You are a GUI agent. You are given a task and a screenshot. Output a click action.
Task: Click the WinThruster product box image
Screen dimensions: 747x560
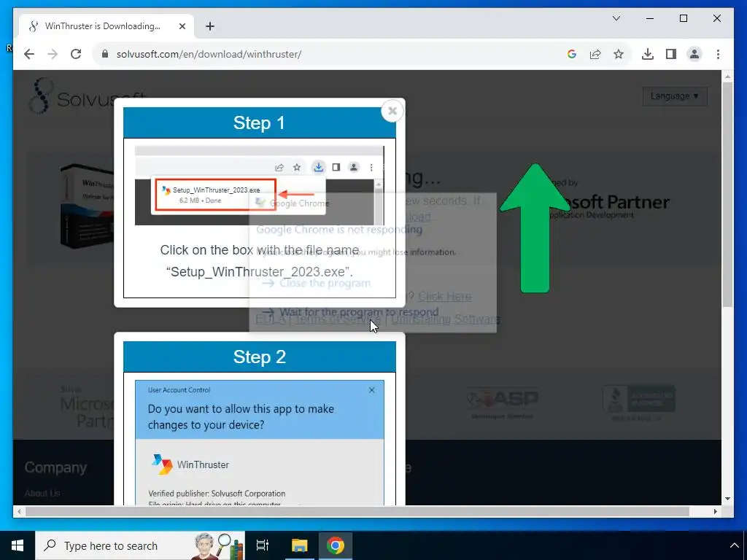point(88,206)
